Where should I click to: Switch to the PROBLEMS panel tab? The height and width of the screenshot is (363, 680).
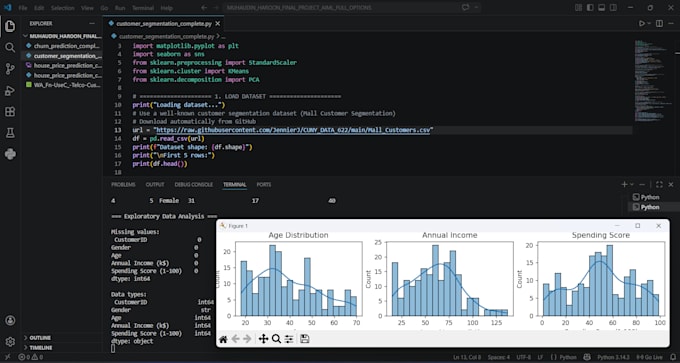123,184
